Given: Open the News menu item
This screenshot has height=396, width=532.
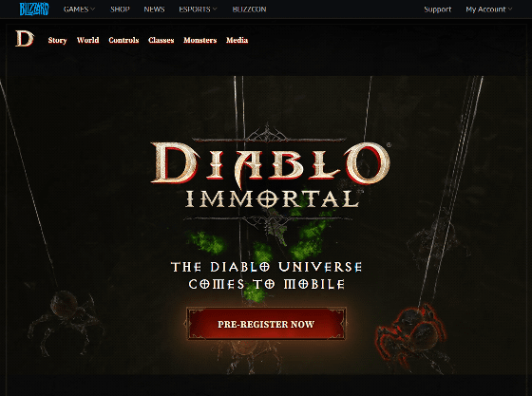Looking at the screenshot, I should pos(154,9).
